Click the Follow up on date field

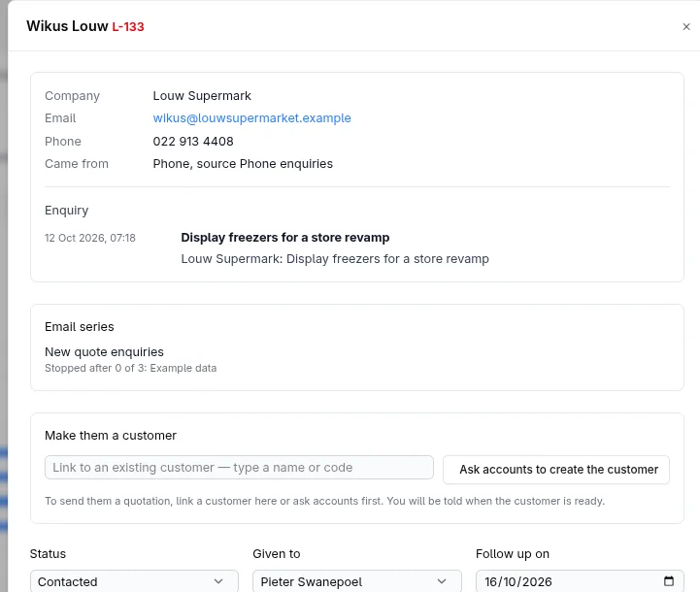[580, 581]
